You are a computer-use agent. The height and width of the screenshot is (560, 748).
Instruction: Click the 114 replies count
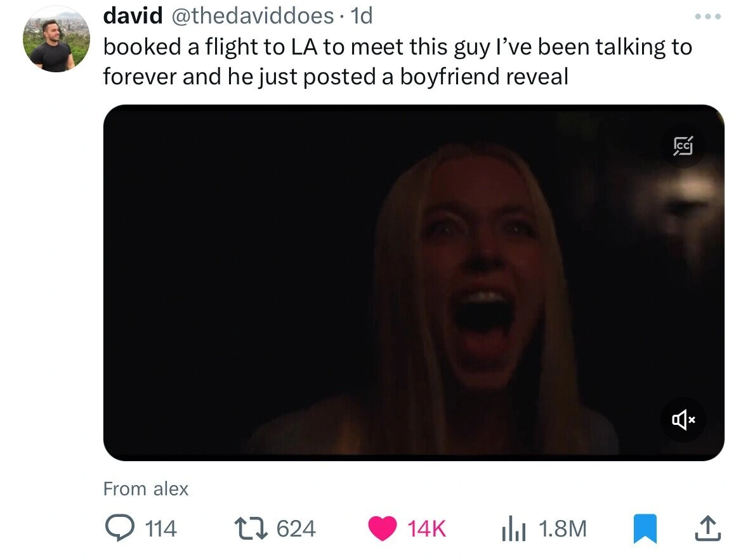pyautogui.click(x=161, y=529)
